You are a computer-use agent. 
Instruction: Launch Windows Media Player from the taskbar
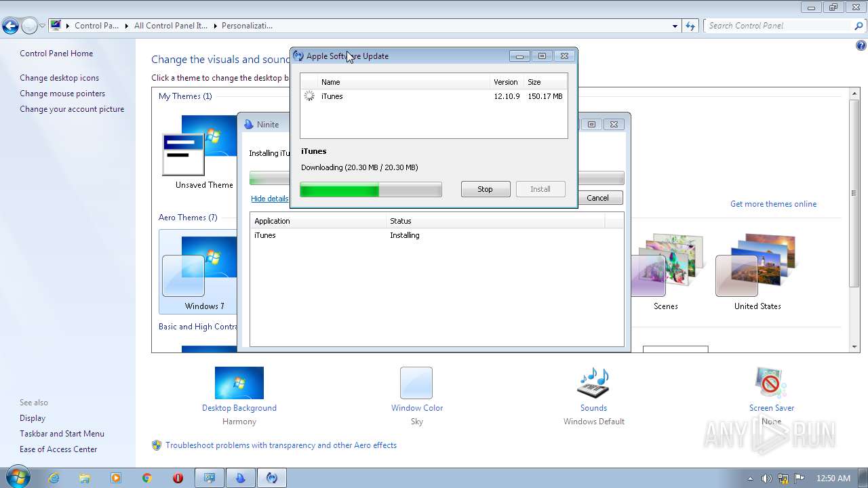[116, 478]
